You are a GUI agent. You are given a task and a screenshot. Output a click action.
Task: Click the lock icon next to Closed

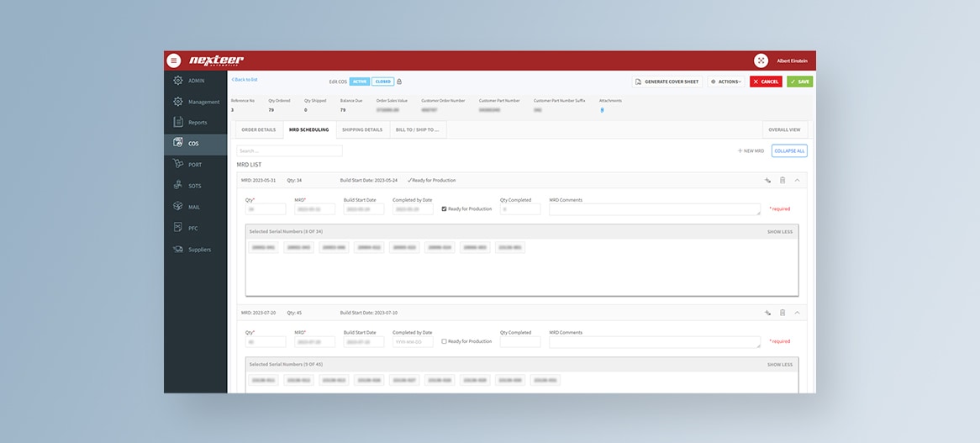(399, 82)
